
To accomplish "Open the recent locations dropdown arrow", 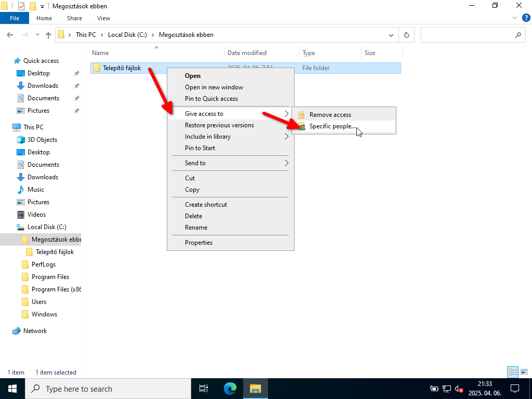I will point(37,35).
